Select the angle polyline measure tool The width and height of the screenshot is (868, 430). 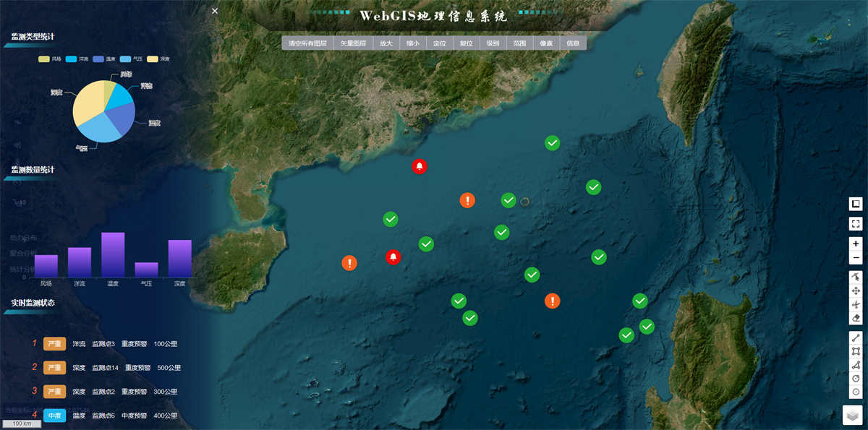coord(856,365)
